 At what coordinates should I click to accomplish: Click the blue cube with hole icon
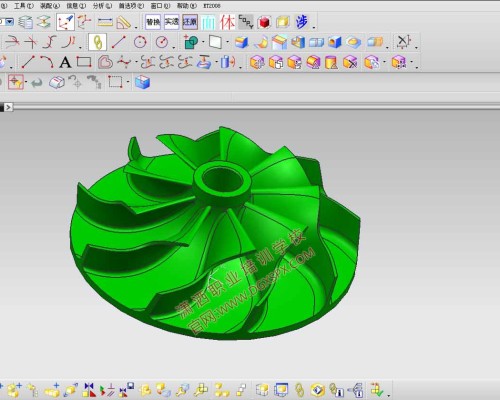[335, 42]
